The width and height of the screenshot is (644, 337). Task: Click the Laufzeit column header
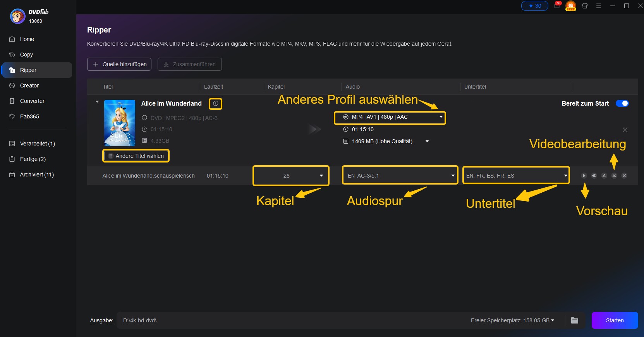point(213,87)
